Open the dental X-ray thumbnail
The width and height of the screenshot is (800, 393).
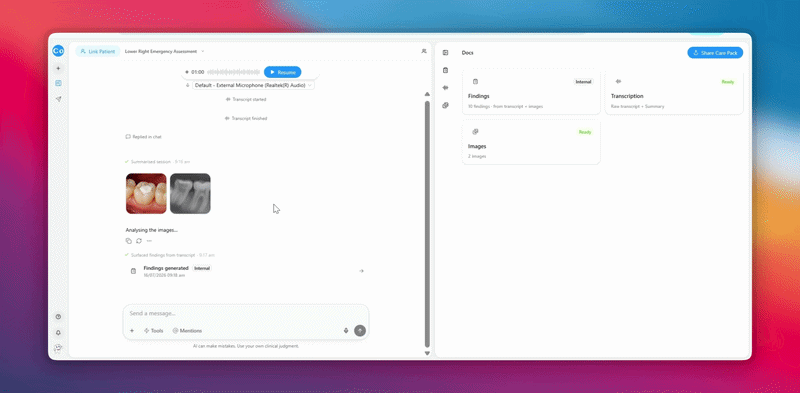pos(190,193)
